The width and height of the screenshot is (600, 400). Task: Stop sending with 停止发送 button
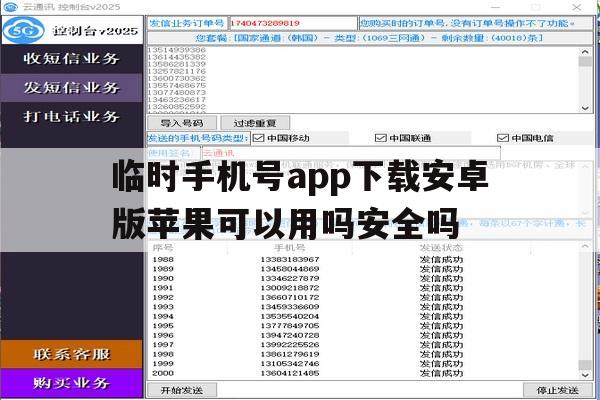pyautogui.click(x=557, y=390)
